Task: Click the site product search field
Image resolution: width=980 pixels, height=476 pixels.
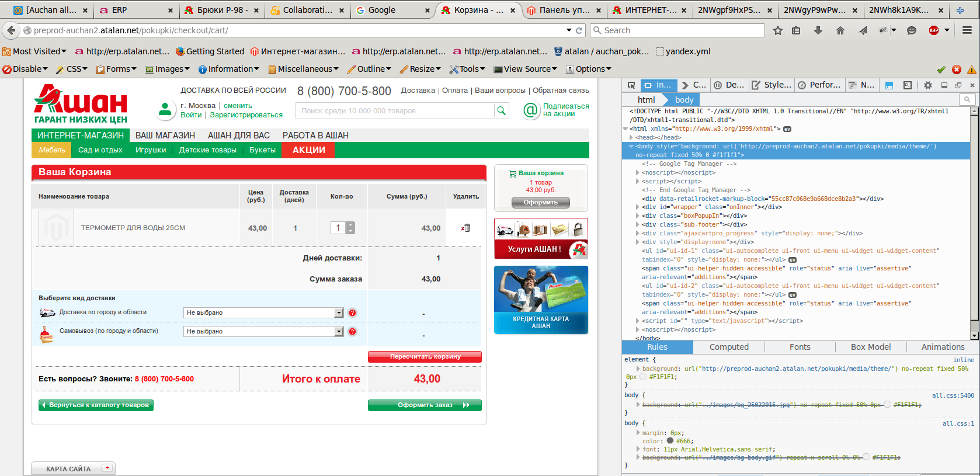Action: 395,110
